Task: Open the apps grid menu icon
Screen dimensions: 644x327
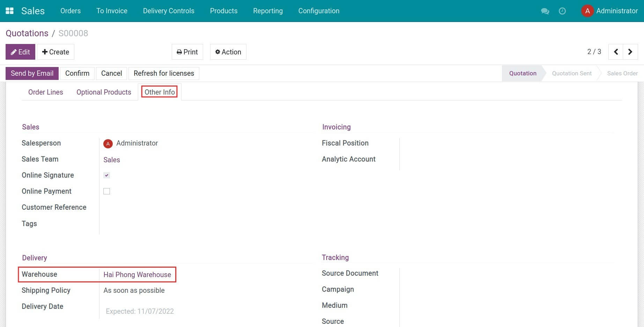Action: tap(10, 11)
